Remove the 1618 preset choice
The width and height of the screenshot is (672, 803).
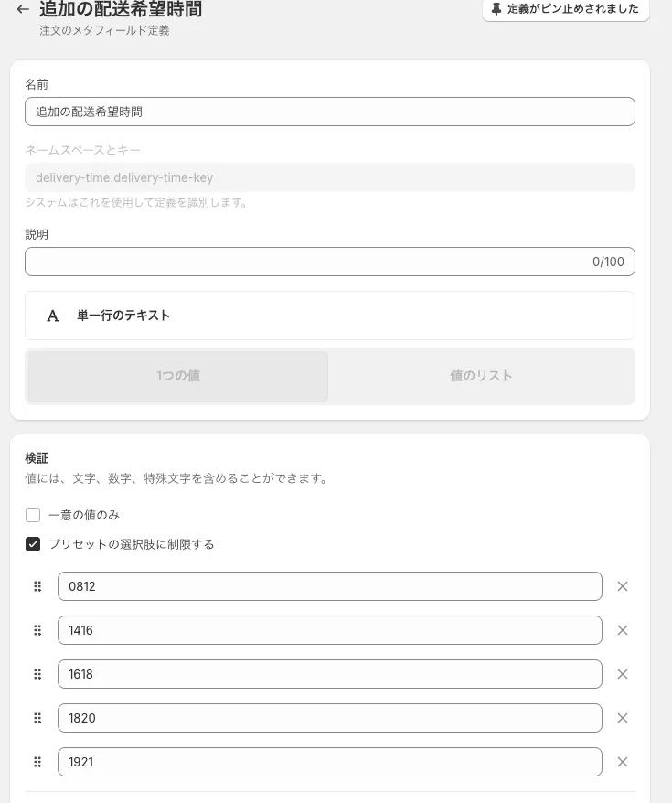[x=623, y=674]
